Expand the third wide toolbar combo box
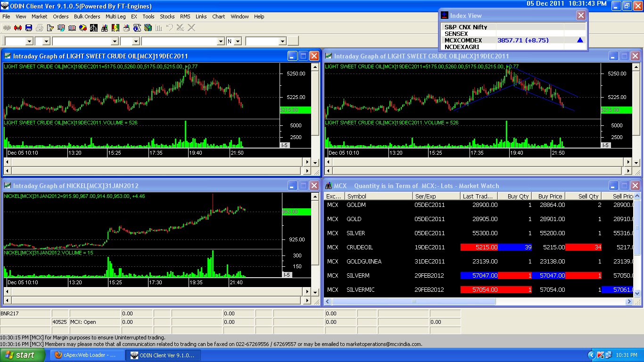The image size is (644, 362). 115,41
